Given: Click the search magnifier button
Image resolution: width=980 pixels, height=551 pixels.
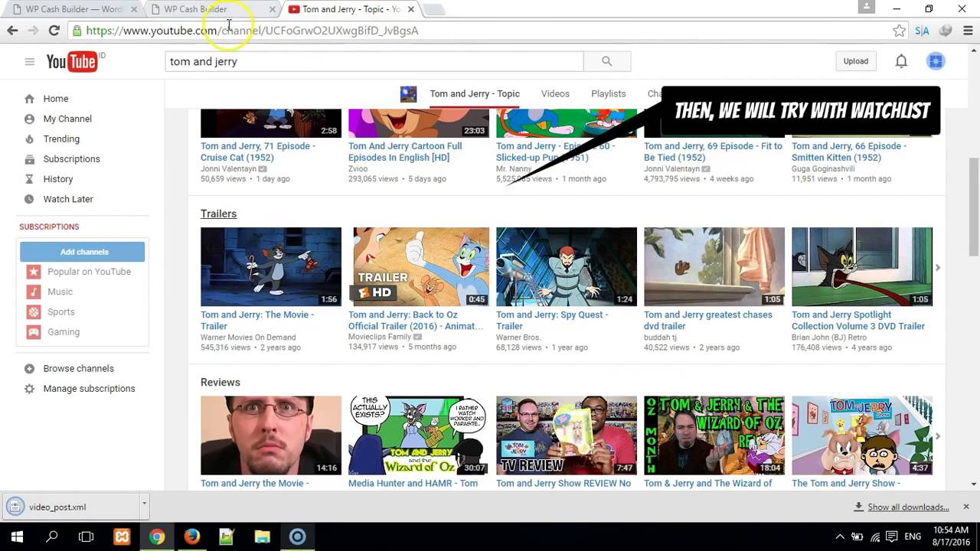Looking at the screenshot, I should tap(606, 61).
